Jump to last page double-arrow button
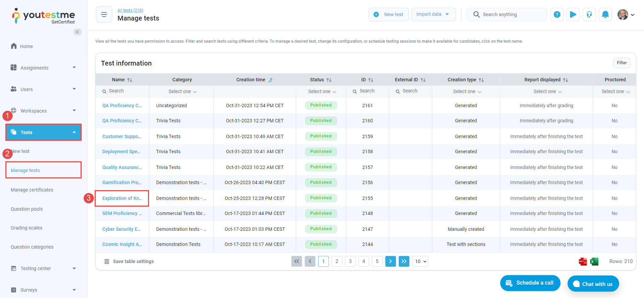The width and height of the screenshot is (644, 298). (x=404, y=261)
